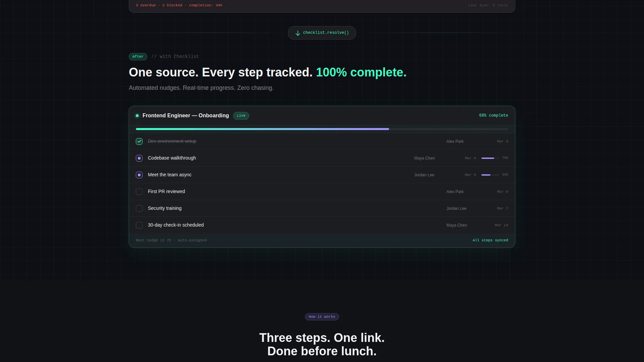Click the checklist.resolve() button
Viewport: 644px width, 362px height.
pos(322,33)
